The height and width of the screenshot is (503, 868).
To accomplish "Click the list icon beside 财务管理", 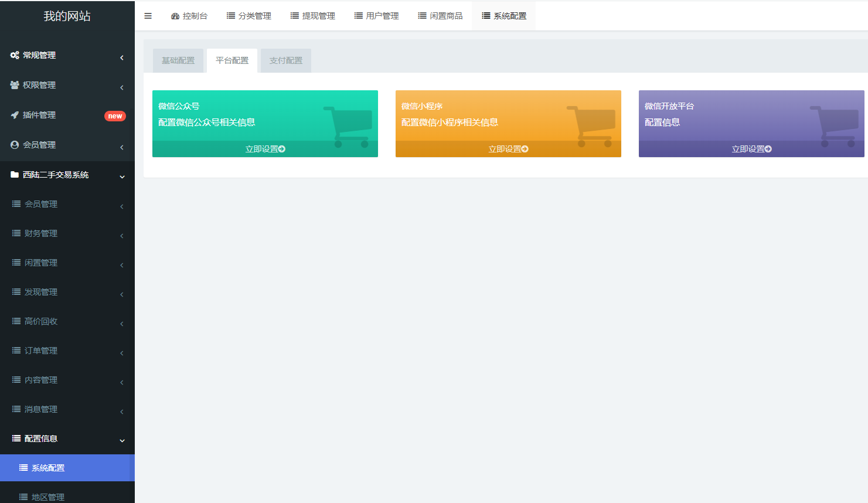I will tap(16, 233).
